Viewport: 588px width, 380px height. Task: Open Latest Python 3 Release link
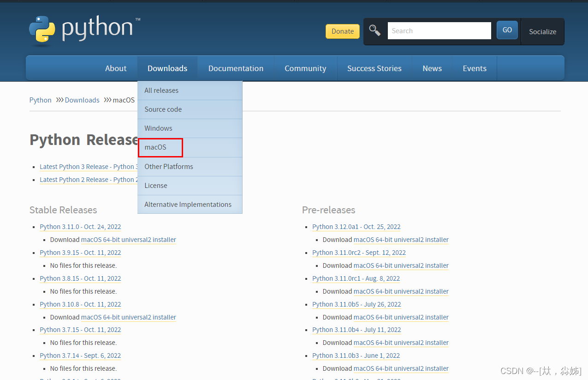[x=89, y=167]
